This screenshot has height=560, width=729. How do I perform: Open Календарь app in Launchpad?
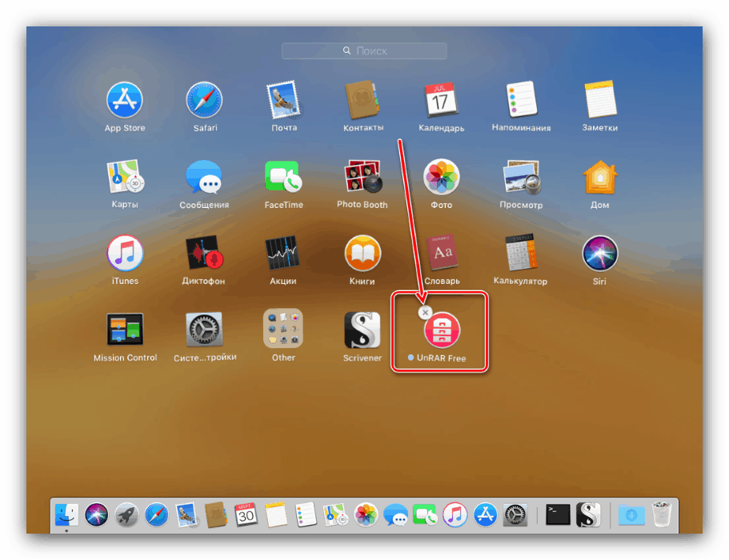click(441, 99)
